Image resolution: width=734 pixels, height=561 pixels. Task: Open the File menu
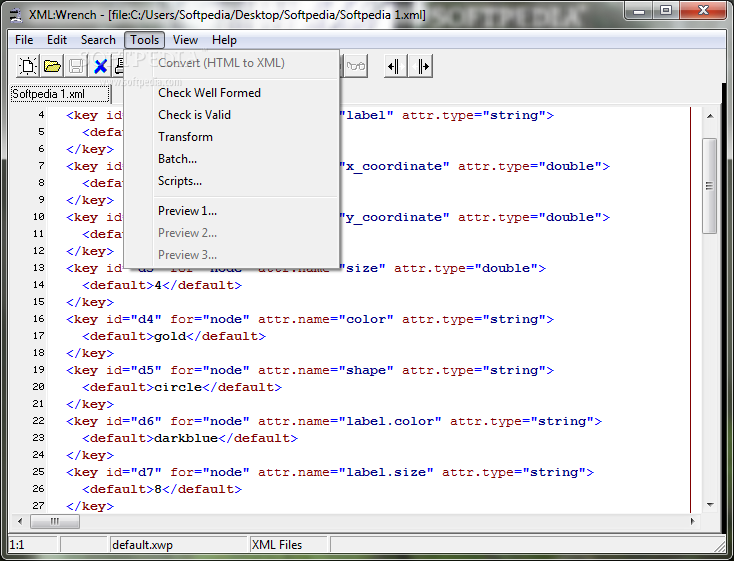(x=24, y=40)
